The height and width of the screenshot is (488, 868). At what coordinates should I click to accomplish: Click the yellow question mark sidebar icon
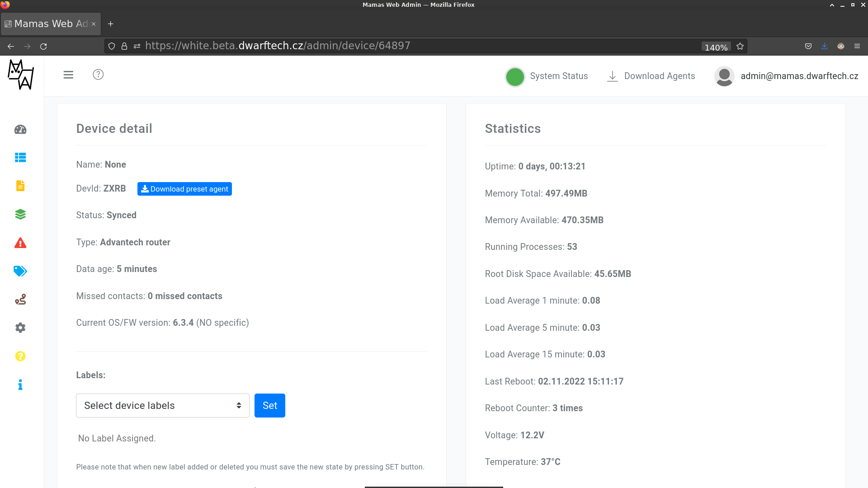[20, 356]
